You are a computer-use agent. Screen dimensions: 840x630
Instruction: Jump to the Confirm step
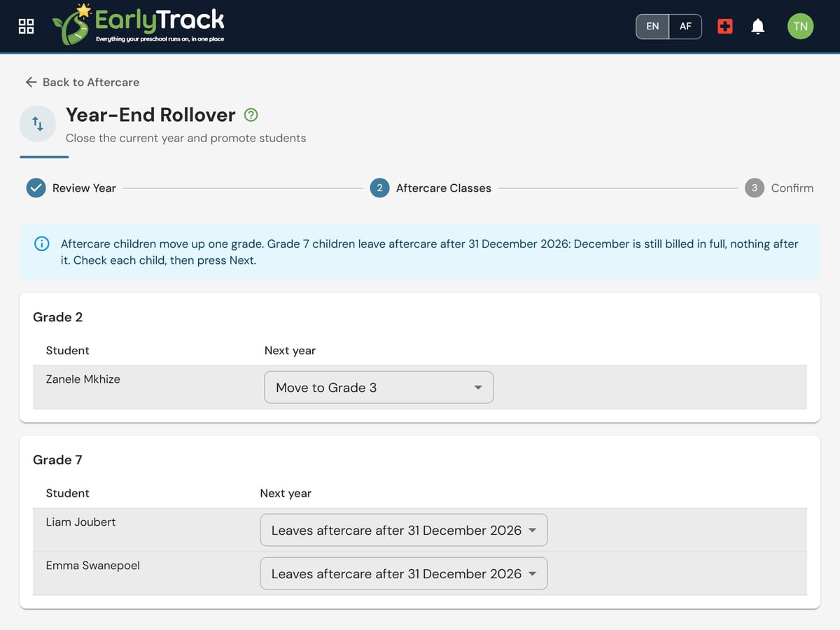779,188
